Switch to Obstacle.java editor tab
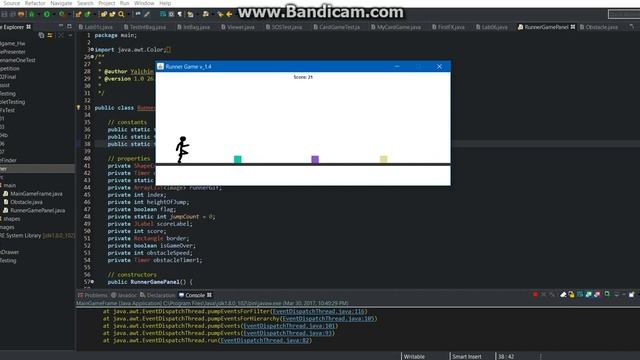The image size is (640, 360). 599,27
